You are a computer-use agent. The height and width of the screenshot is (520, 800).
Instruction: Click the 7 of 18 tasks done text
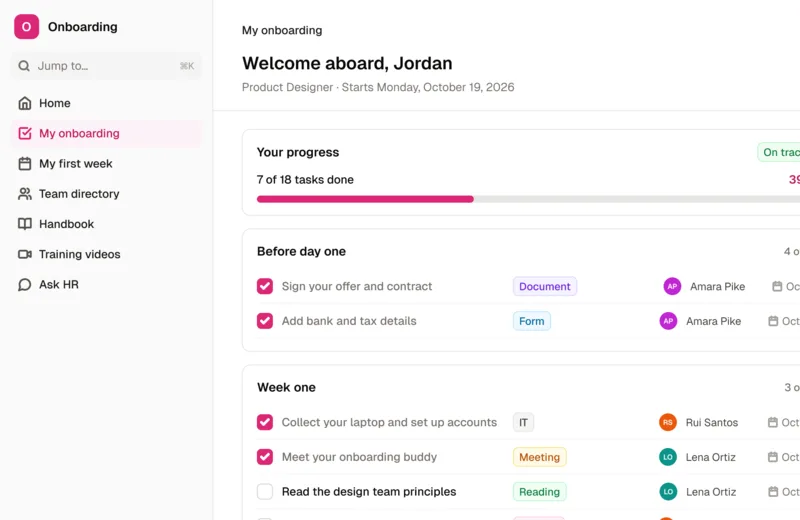[305, 180]
